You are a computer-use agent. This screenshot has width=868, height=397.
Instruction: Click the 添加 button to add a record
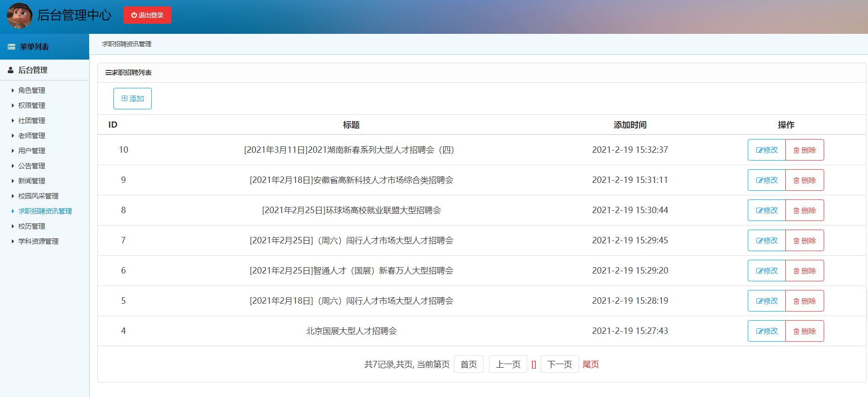click(x=133, y=99)
